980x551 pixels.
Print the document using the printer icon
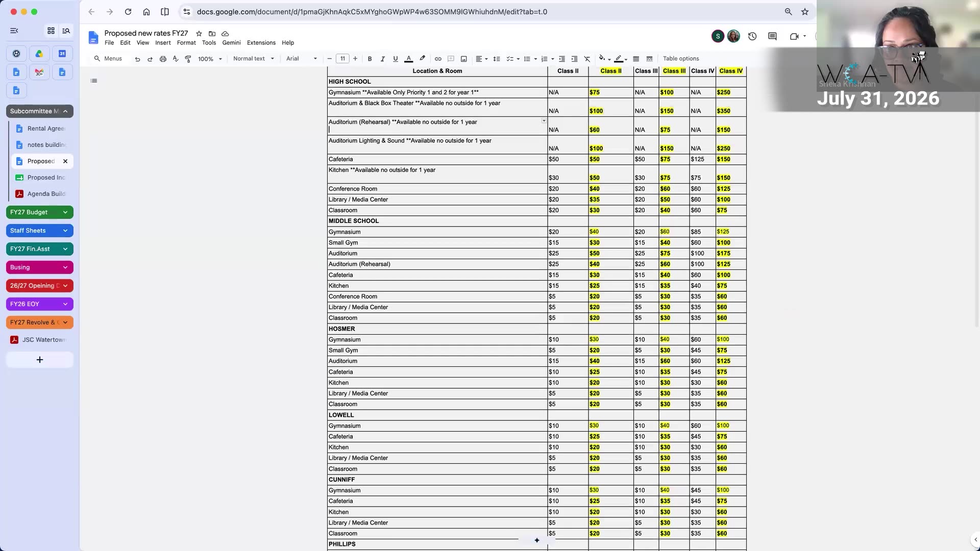[163, 59]
